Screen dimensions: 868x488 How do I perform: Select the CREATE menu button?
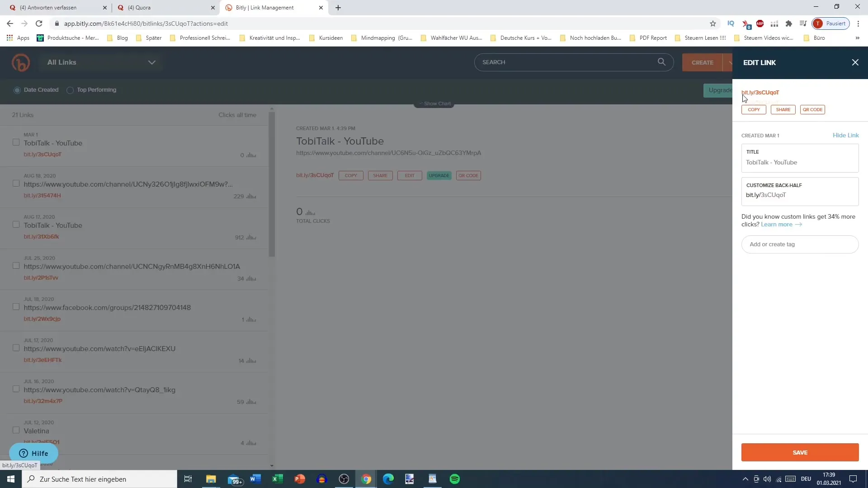pyautogui.click(x=702, y=62)
